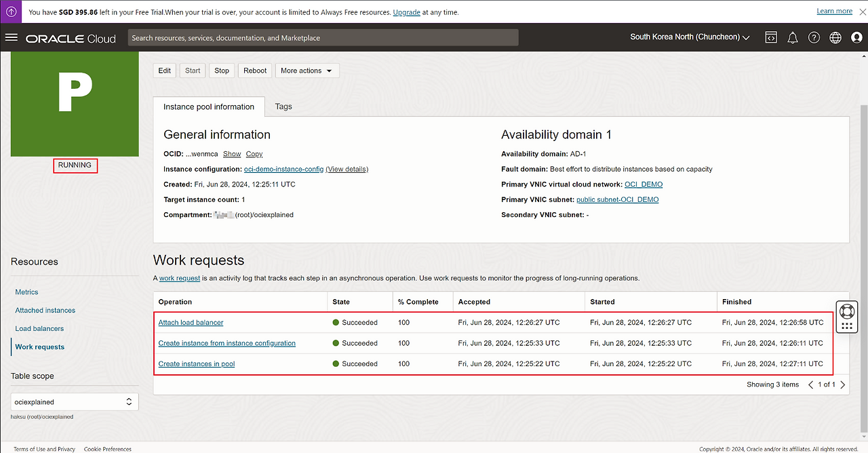The image size is (868, 453).
Task: Open the notifications bell icon
Action: click(792, 37)
